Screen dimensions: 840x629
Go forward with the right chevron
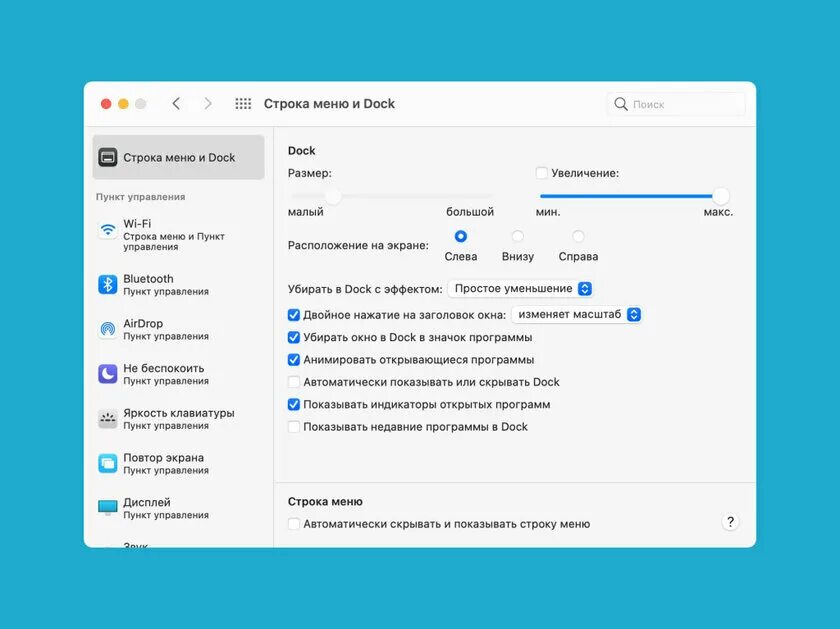coord(208,103)
